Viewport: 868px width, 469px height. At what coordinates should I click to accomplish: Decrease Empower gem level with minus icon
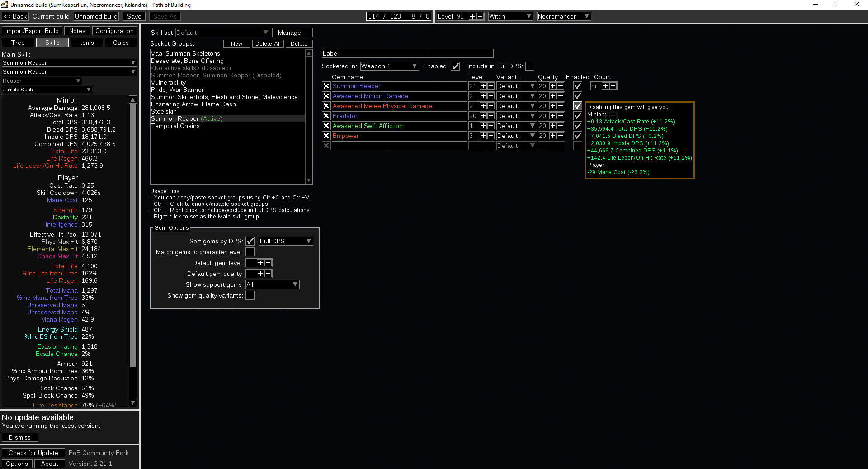(x=491, y=136)
